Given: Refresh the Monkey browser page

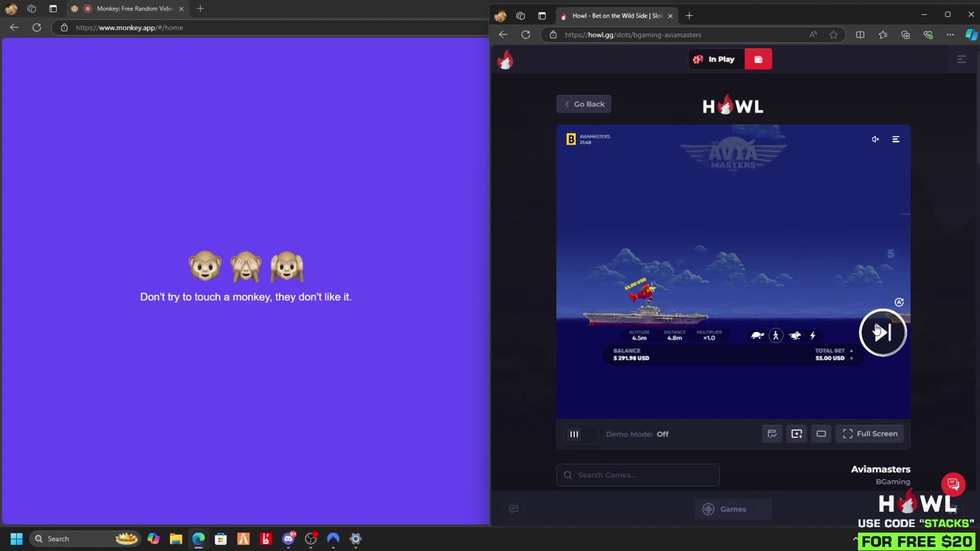Looking at the screenshot, I should click(x=36, y=27).
